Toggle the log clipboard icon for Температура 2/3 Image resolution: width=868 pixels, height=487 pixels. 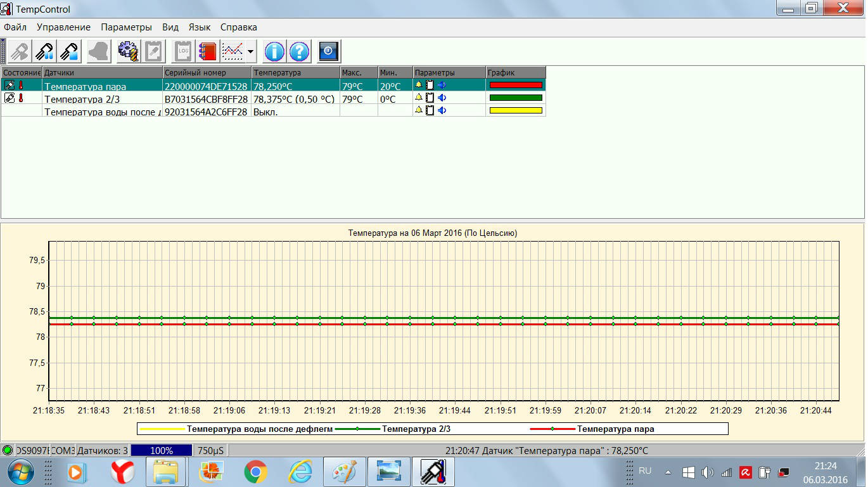pos(430,98)
